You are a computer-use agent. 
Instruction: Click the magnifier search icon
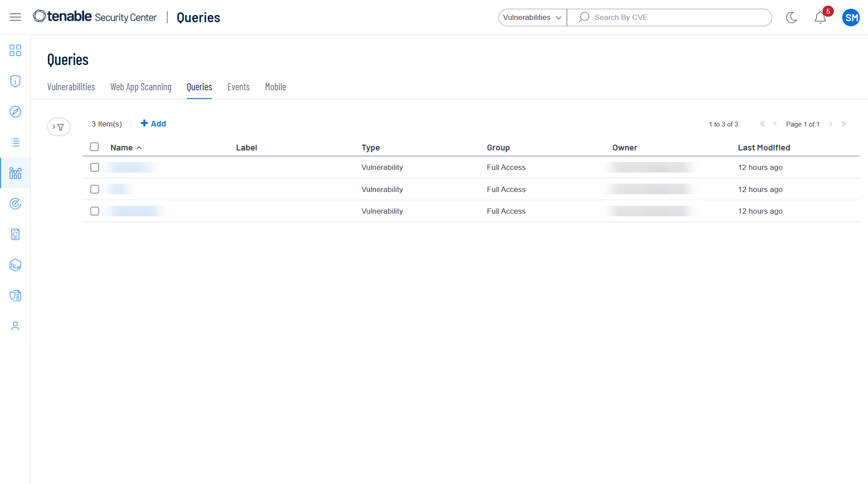[x=584, y=17]
